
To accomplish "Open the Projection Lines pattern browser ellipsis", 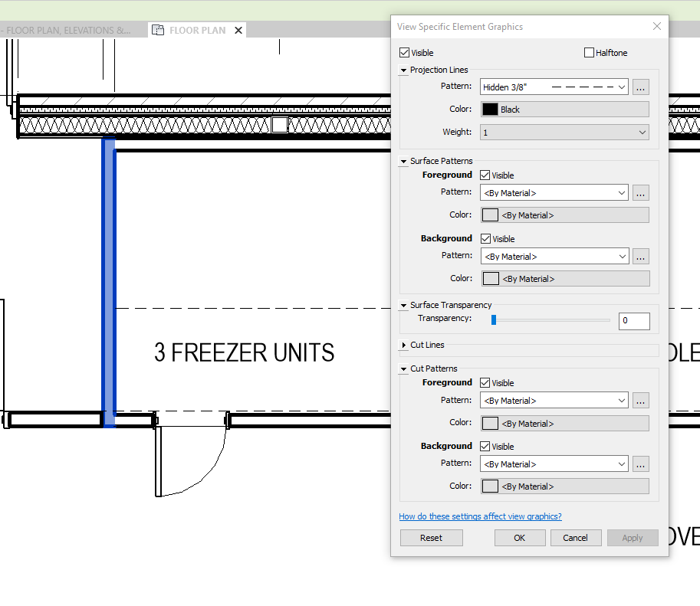I will (640, 87).
